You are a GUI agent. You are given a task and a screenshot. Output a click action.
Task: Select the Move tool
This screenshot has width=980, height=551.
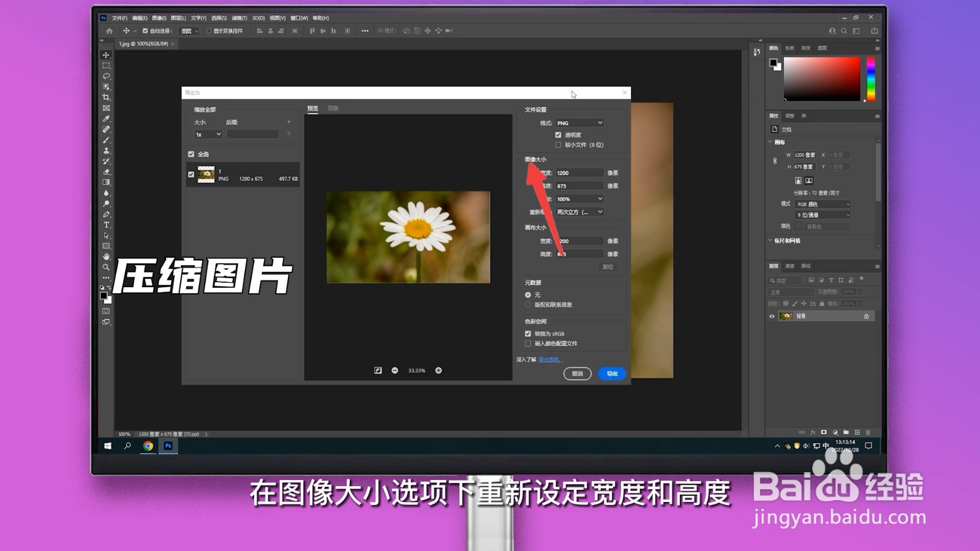pos(107,54)
